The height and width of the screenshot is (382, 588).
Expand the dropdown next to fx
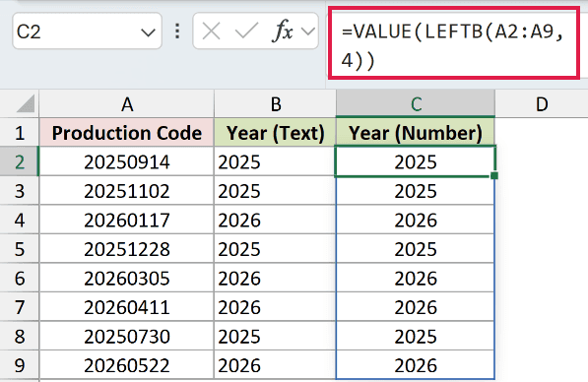point(308,32)
